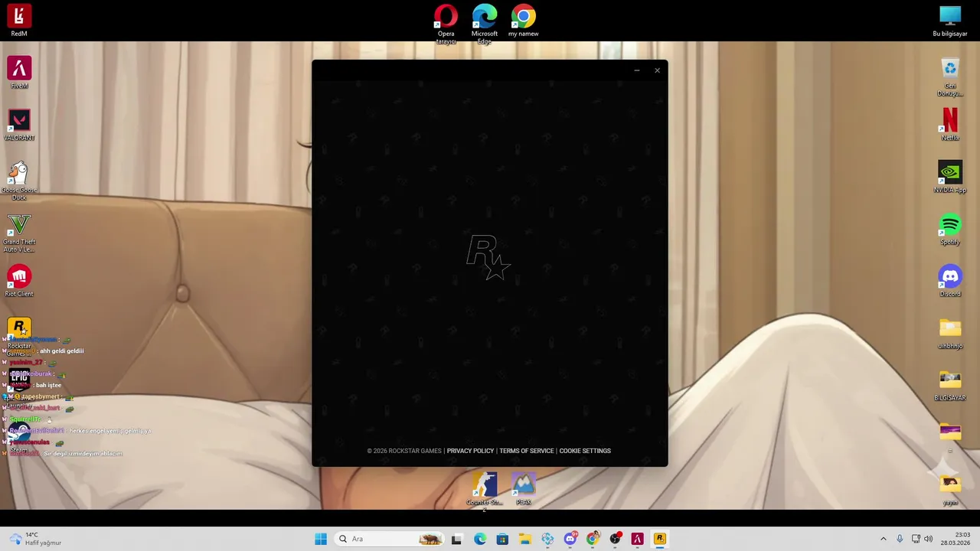Close the Rockstar Games Launcher window
Viewport: 980px width, 551px height.
tap(657, 70)
